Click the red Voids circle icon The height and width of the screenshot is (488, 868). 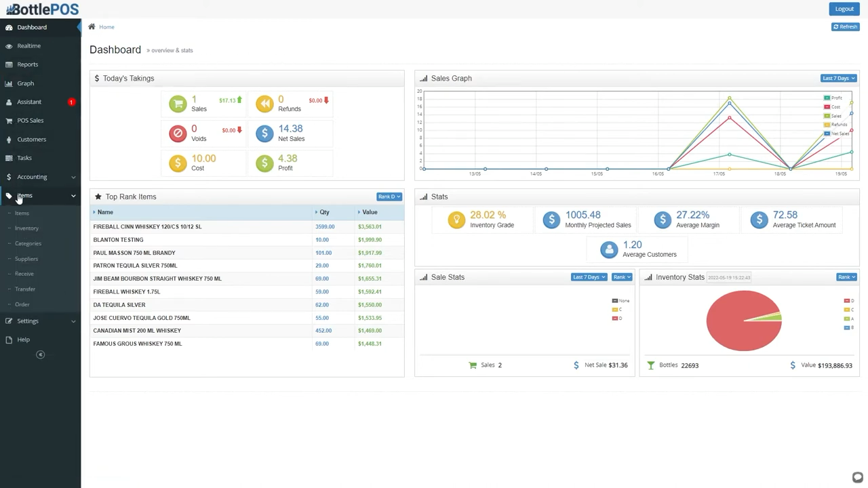178,134
